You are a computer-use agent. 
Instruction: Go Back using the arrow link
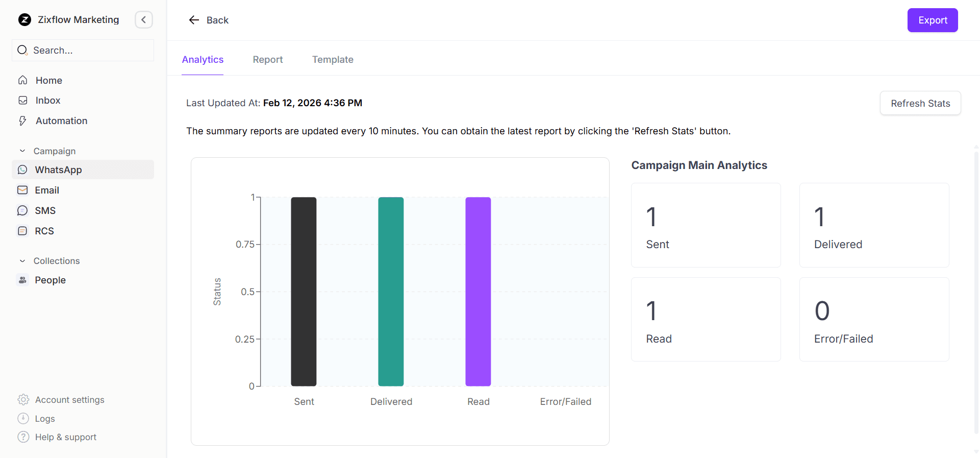coord(208,20)
